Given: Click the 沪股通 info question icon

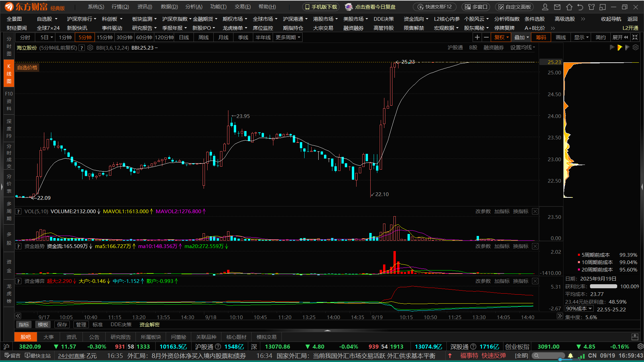Looking at the screenshot, I should pyautogui.click(x=218, y=347).
